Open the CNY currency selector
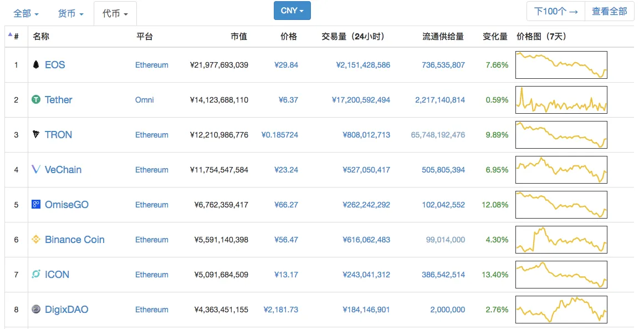The width and height of the screenshot is (644, 329). 293,11
